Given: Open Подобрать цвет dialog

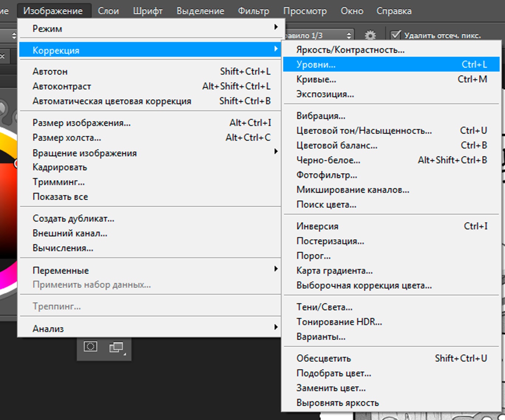Looking at the screenshot, I should 391,373.
